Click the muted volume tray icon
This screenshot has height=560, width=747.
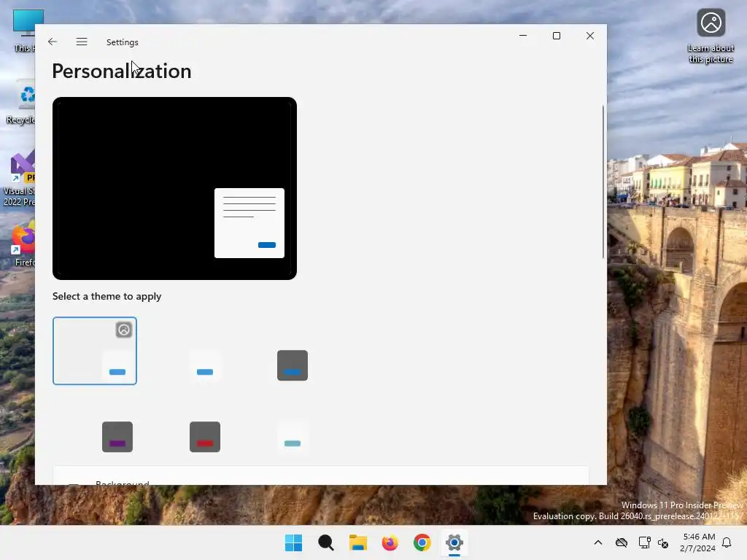pyautogui.click(x=662, y=542)
